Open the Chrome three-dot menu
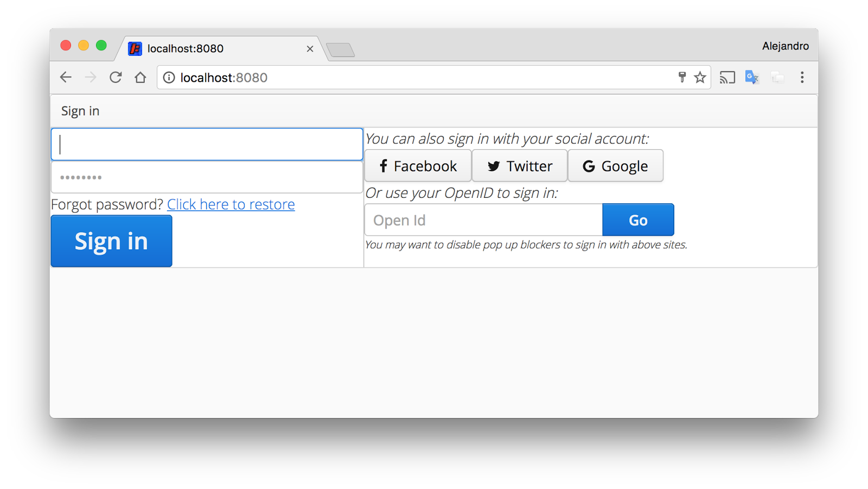 pos(802,78)
